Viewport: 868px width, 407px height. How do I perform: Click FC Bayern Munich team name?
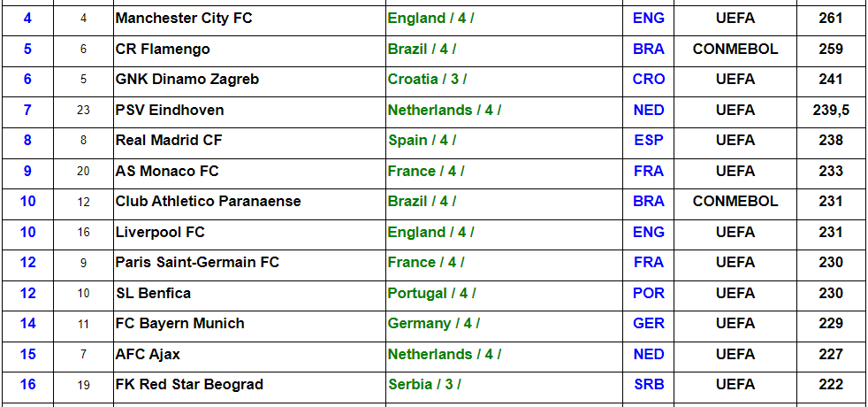(179, 323)
